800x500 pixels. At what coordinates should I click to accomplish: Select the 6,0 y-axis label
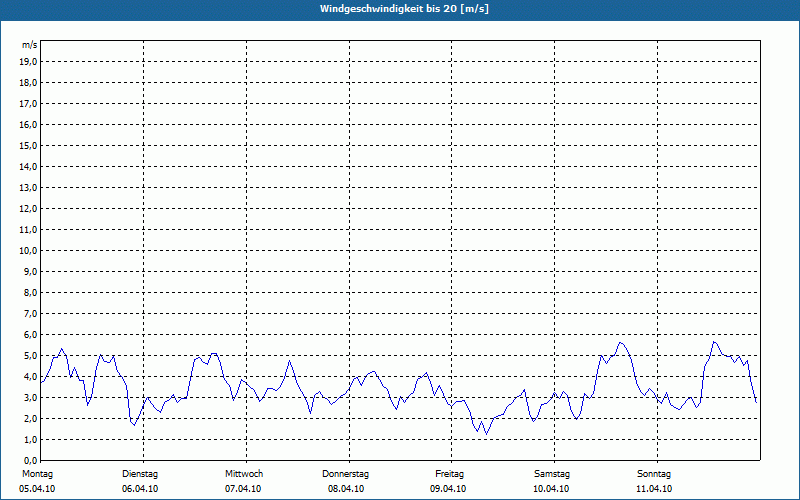[30, 334]
